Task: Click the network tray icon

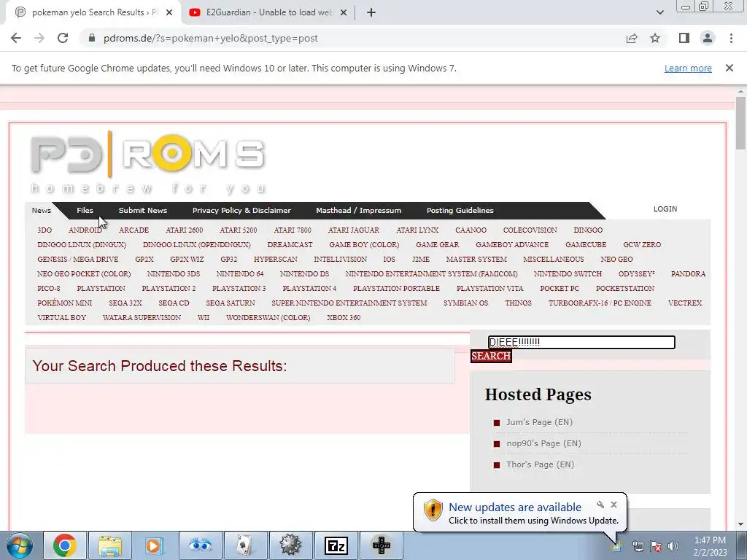Action: [638, 546]
